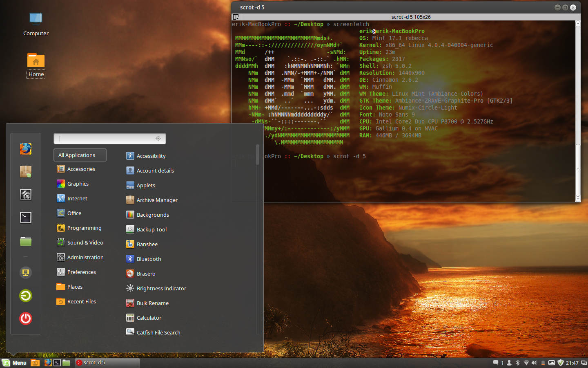Launch Terminal from the panel launcher
Viewport: 588px width, 368px height.
point(57,363)
